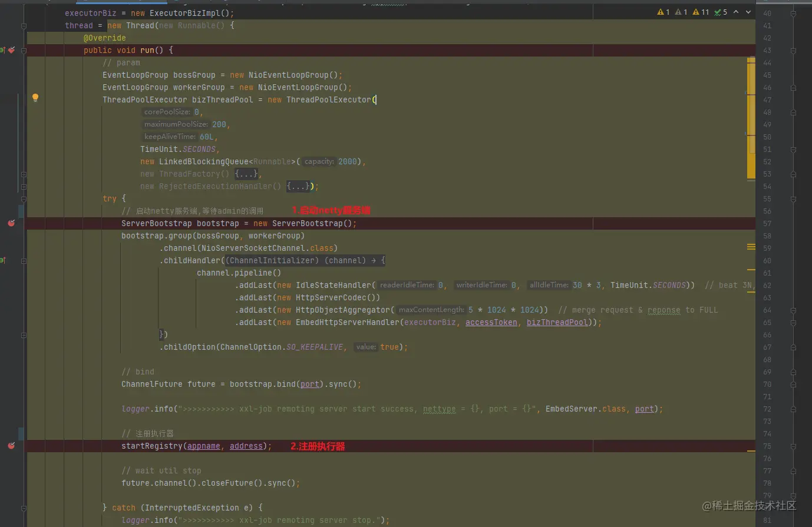
Task: Click InterruptedException in the catch clause
Action: tap(192, 508)
